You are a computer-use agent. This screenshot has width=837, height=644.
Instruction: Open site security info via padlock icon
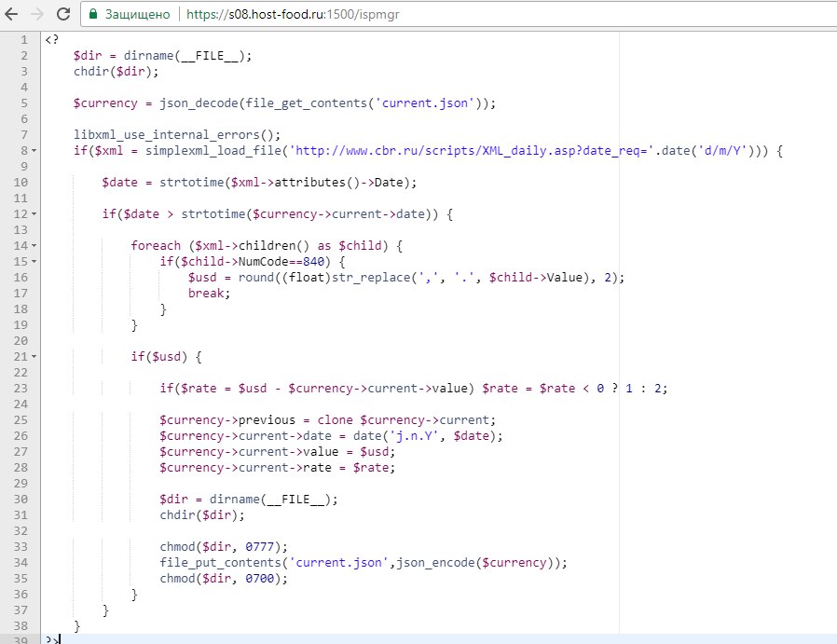[93, 14]
